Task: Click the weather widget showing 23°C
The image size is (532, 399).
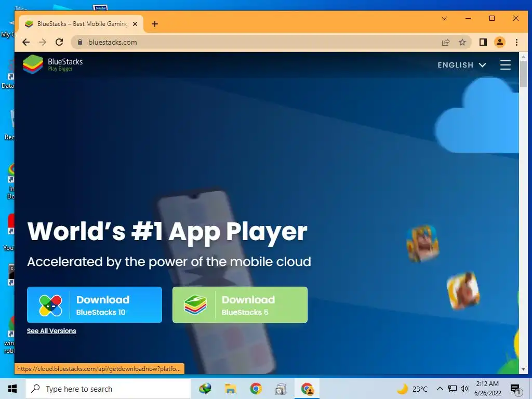Action: point(412,389)
